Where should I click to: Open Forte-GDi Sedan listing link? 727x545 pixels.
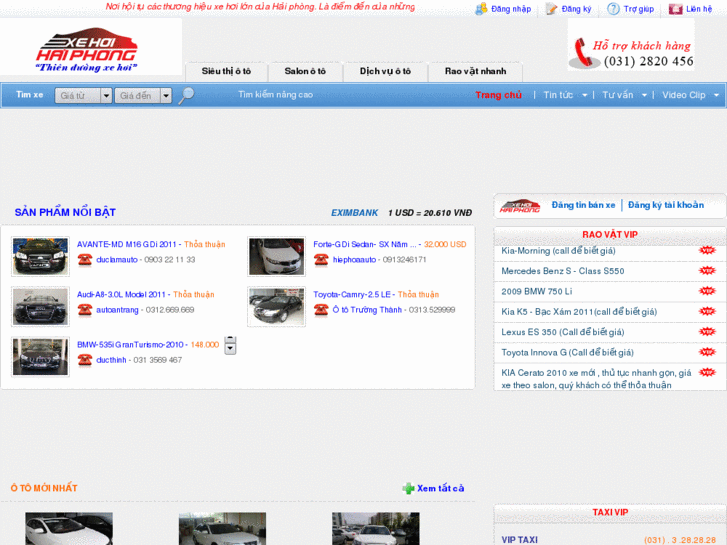(x=365, y=244)
